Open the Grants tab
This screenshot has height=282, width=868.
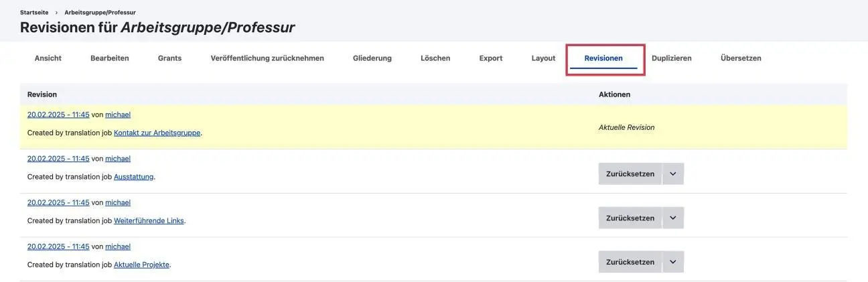coord(169,58)
